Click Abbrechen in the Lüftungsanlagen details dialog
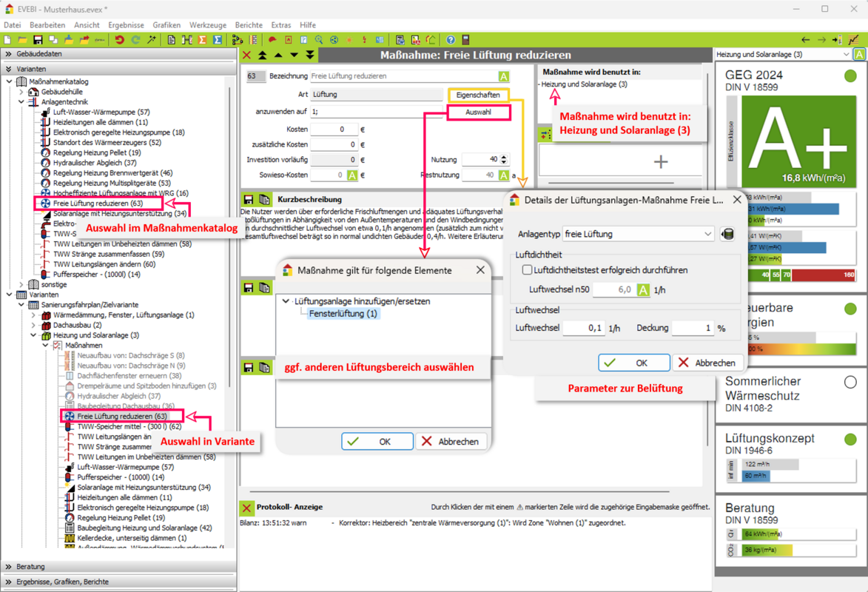Image resolution: width=868 pixels, height=592 pixels. pyautogui.click(x=707, y=363)
